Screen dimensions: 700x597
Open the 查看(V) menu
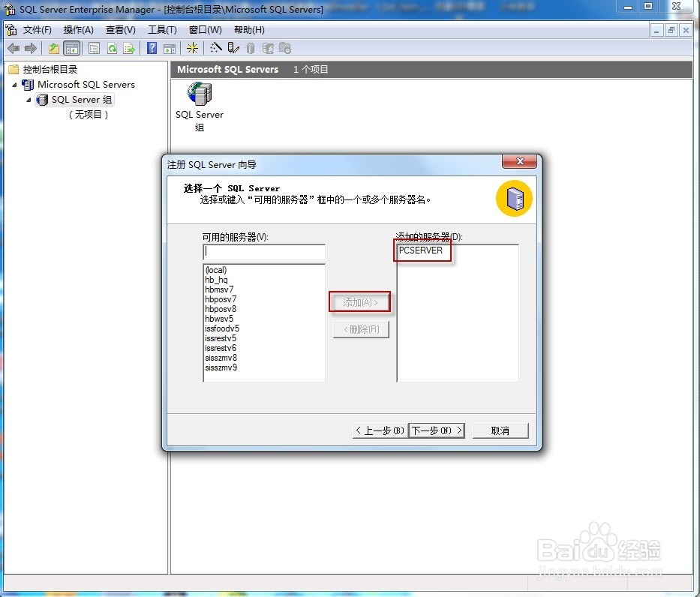pos(121,30)
